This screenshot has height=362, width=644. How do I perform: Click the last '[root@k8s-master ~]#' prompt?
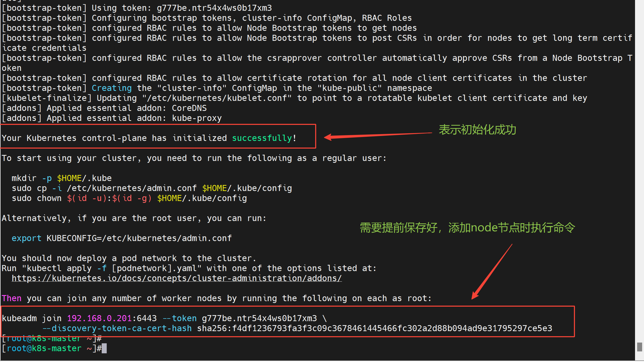point(52,348)
